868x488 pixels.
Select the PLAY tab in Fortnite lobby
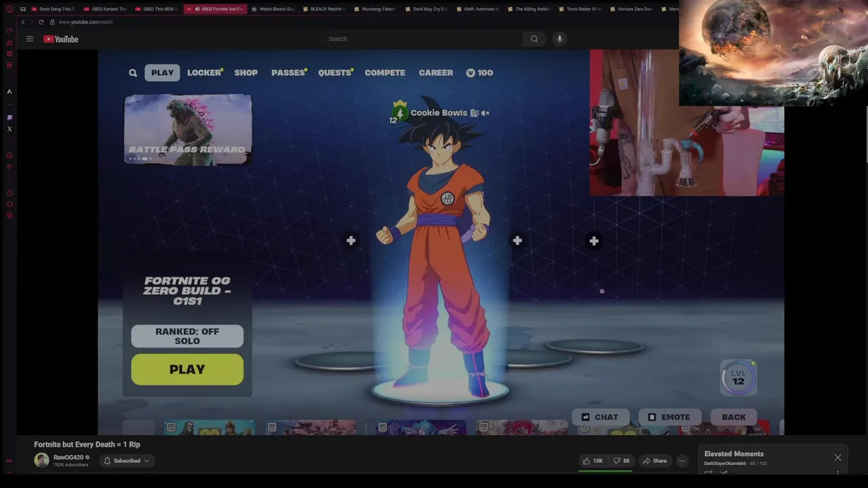tap(162, 73)
